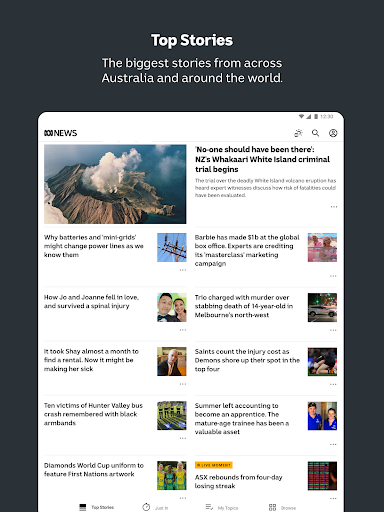Open more options for batteries mini-grids story
The height and width of the screenshot is (512, 384).
click(183, 270)
